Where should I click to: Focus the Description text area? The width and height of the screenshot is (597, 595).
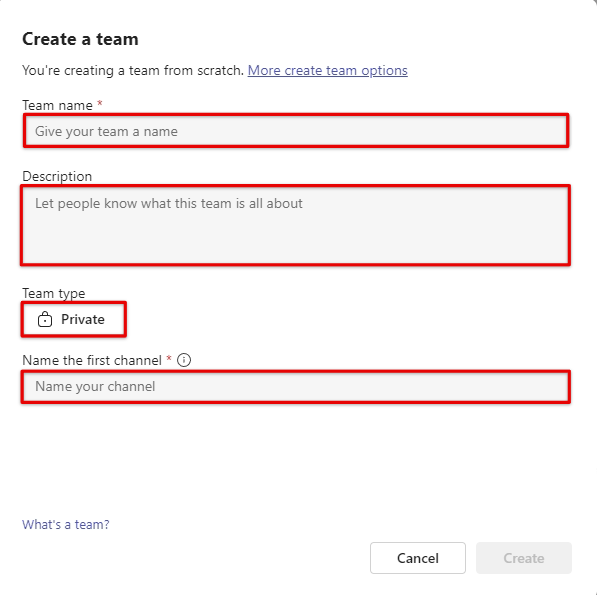[295, 225]
